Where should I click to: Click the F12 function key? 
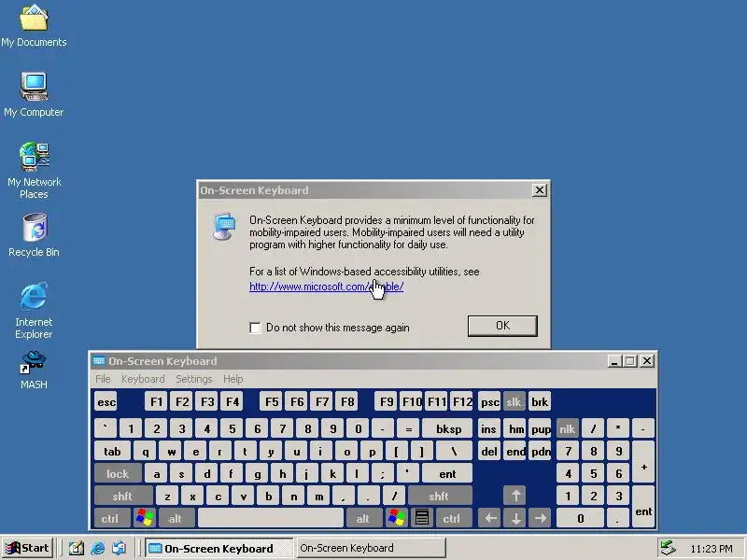(x=462, y=402)
